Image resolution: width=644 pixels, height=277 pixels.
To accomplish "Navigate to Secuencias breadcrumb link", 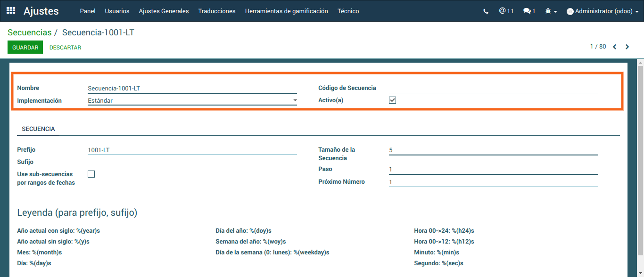I will coord(29,33).
